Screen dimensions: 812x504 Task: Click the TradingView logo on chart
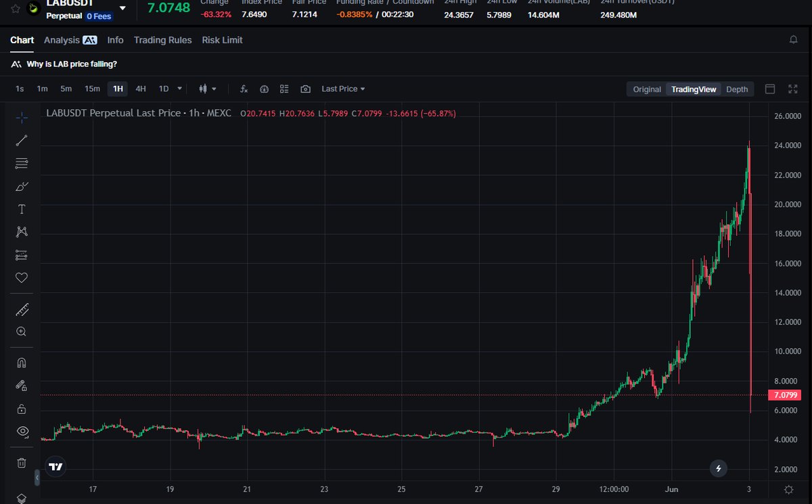(56, 466)
